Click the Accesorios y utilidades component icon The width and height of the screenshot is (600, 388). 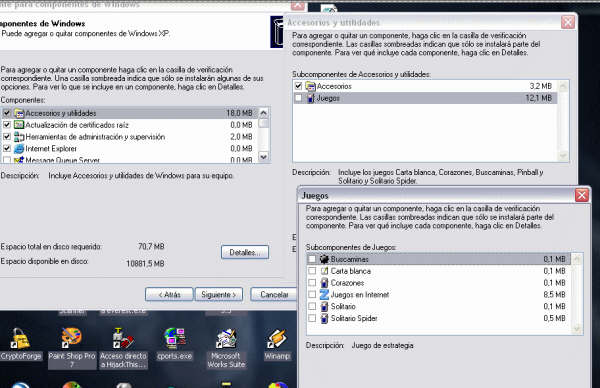(19, 113)
